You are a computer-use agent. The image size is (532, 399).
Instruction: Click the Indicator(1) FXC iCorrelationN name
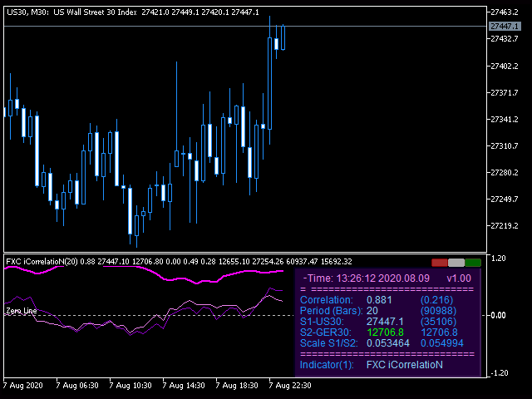pos(404,365)
